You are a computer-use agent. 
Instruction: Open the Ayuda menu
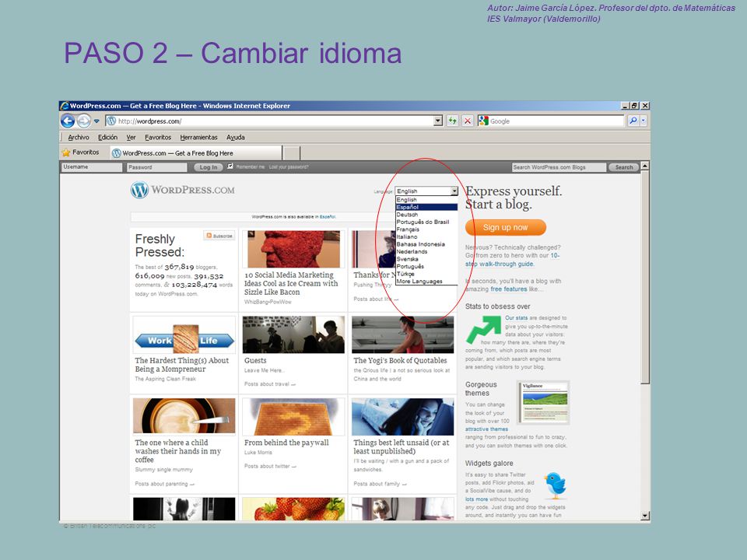coord(235,137)
